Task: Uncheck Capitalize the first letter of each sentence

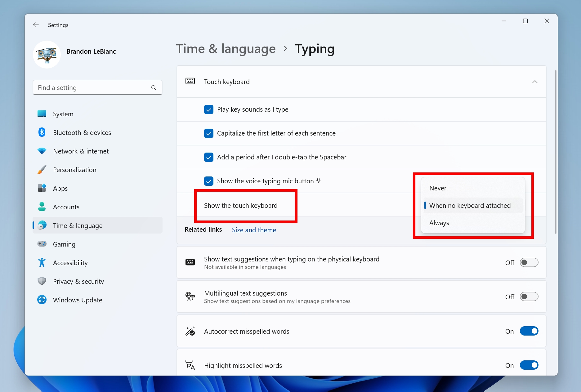Action: (x=209, y=133)
